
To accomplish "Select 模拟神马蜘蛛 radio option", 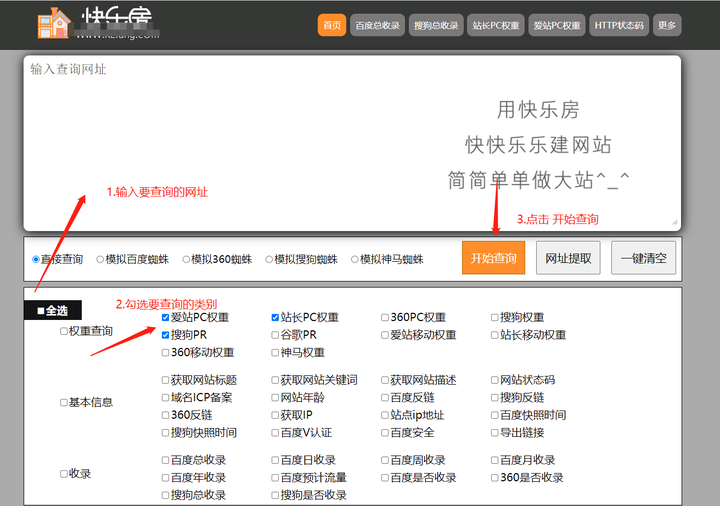I will 354,259.
